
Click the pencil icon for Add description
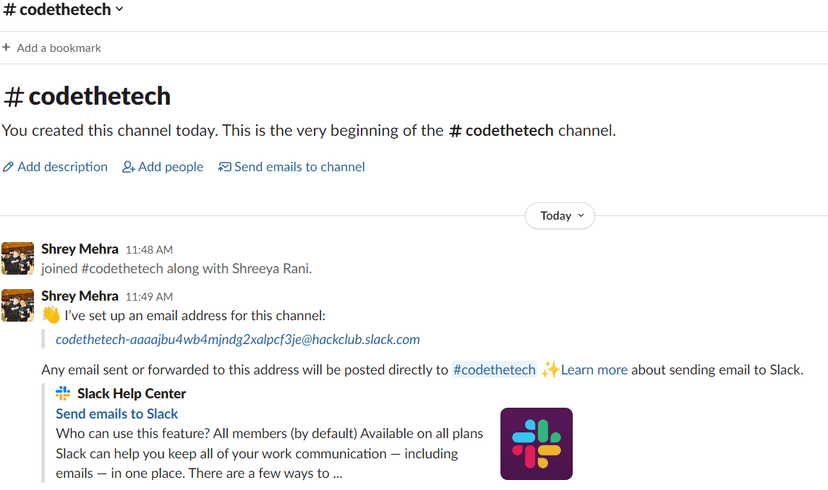click(x=8, y=167)
